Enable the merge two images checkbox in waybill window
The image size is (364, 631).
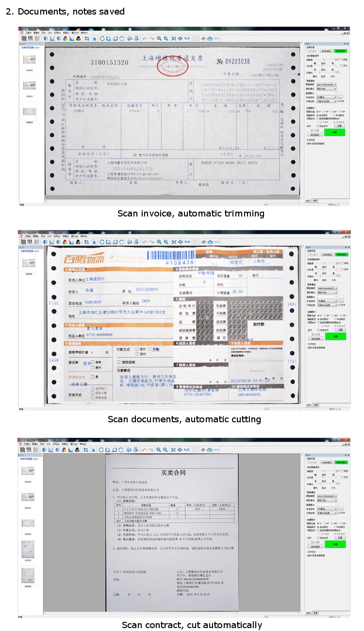pyautogui.click(x=317, y=322)
